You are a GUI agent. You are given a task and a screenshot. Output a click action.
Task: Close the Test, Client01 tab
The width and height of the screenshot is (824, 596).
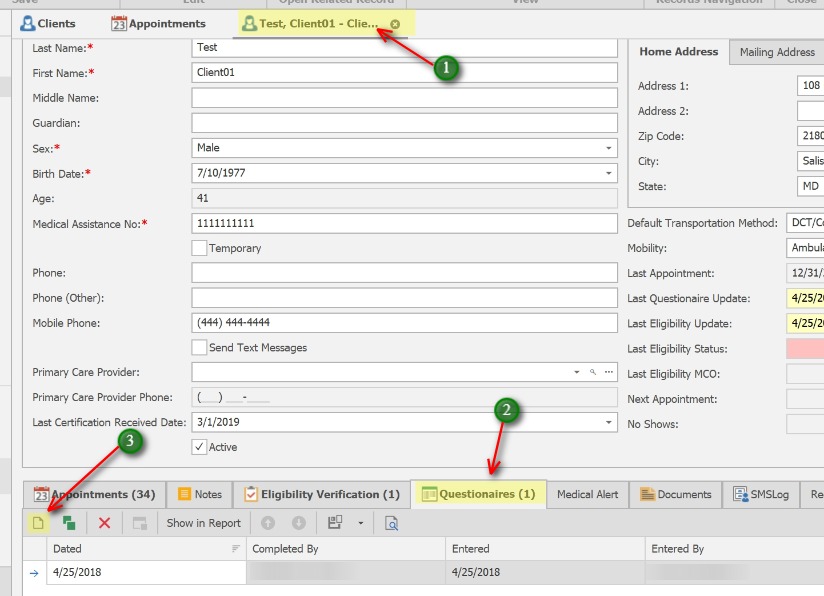coord(395,24)
